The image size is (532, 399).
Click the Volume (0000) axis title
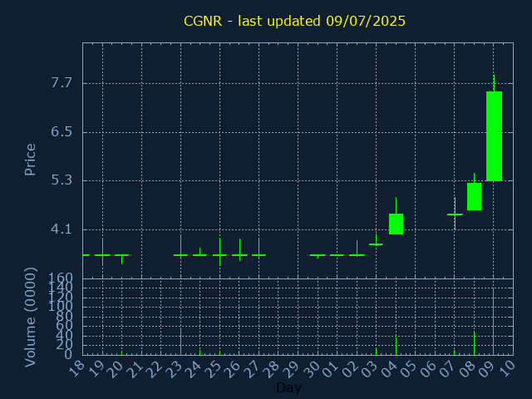[30, 318]
